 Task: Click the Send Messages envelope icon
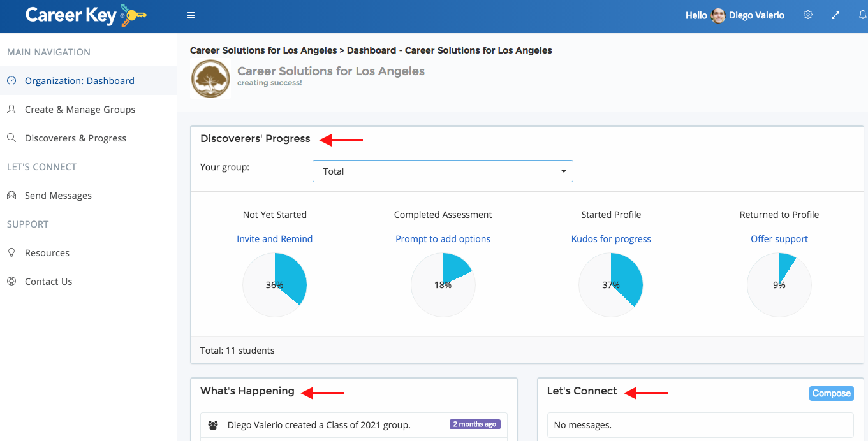click(11, 196)
